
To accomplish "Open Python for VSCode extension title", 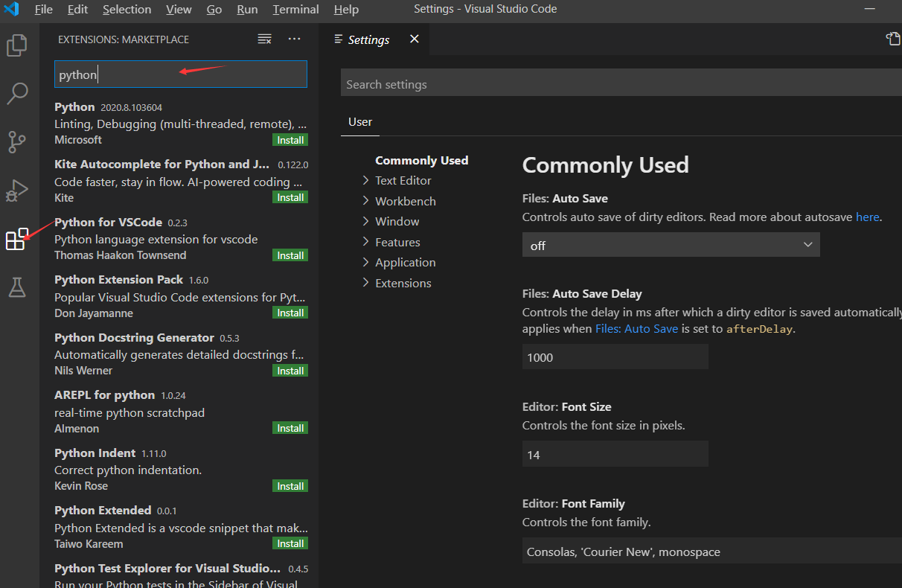I will (x=108, y=222).
